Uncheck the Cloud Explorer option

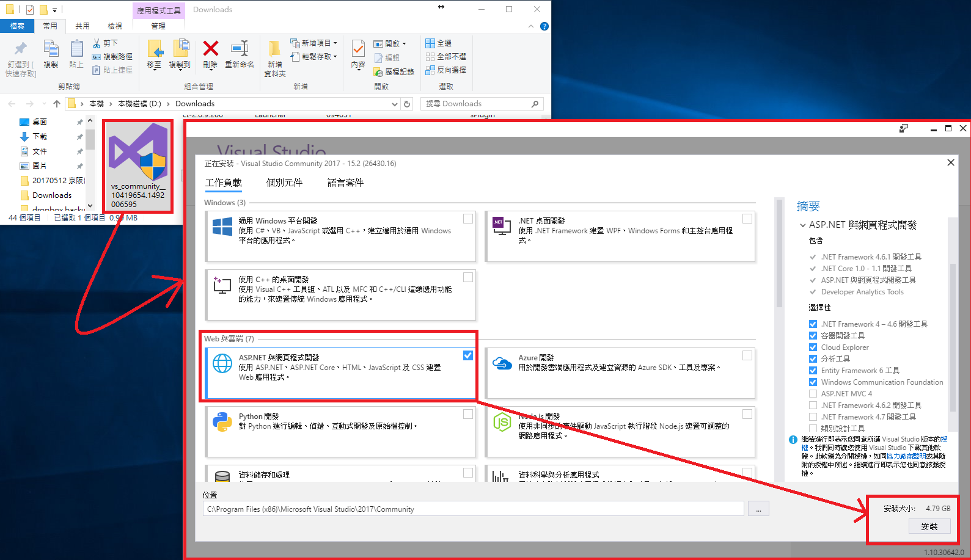click(x=813, y=347)
